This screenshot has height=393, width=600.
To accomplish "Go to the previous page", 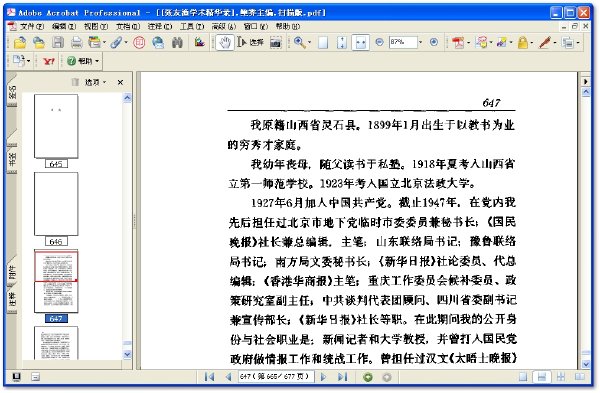I will point(228,377).
